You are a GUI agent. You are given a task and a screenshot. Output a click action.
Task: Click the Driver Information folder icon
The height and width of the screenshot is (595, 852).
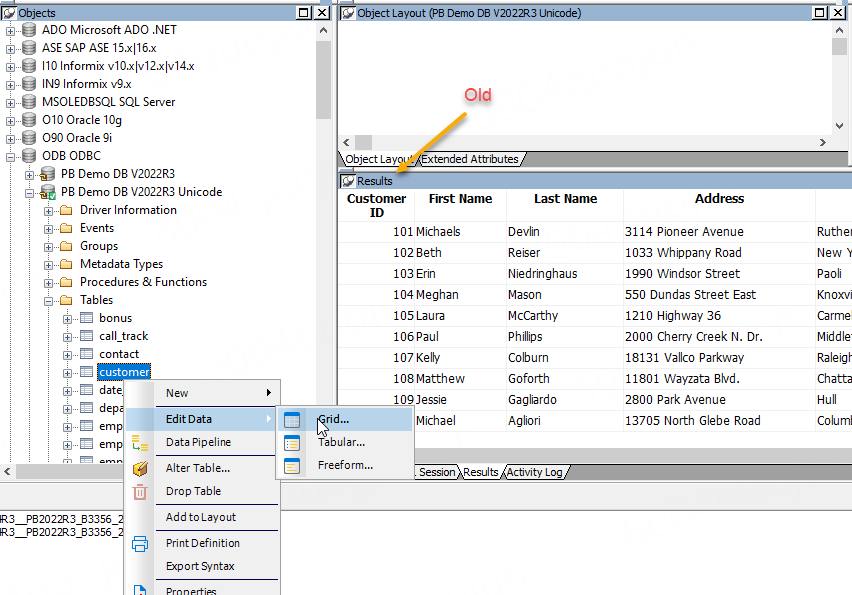(67, 210)
